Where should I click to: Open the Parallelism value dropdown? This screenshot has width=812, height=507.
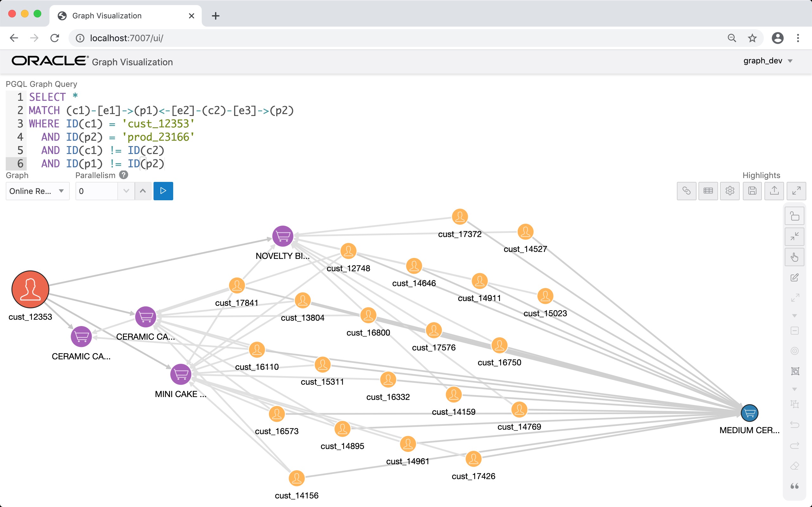pyautogui.click(x=126, y=191)
